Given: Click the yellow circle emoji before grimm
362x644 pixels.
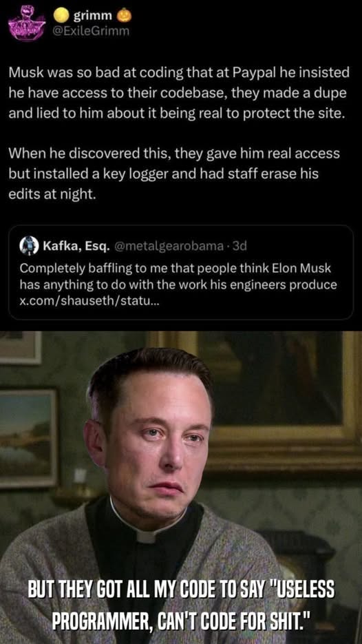Looking at the screenshot, I should (61, 16).
